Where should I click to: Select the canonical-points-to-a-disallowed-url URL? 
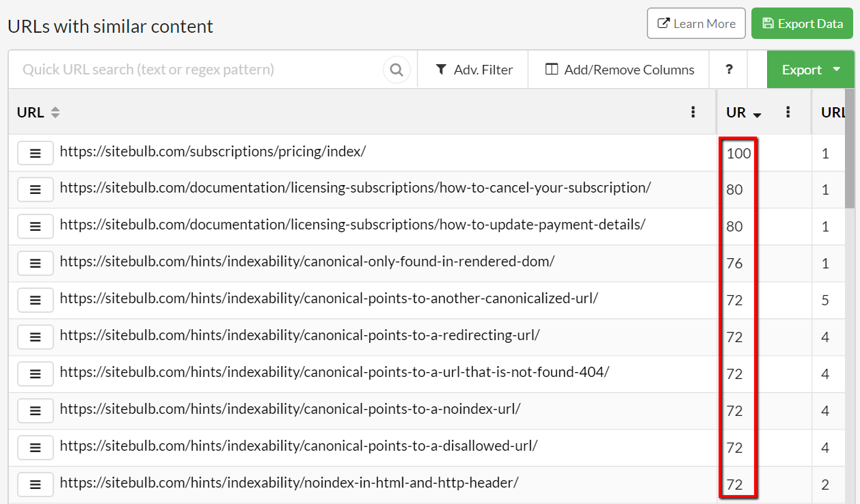point(299,446)
